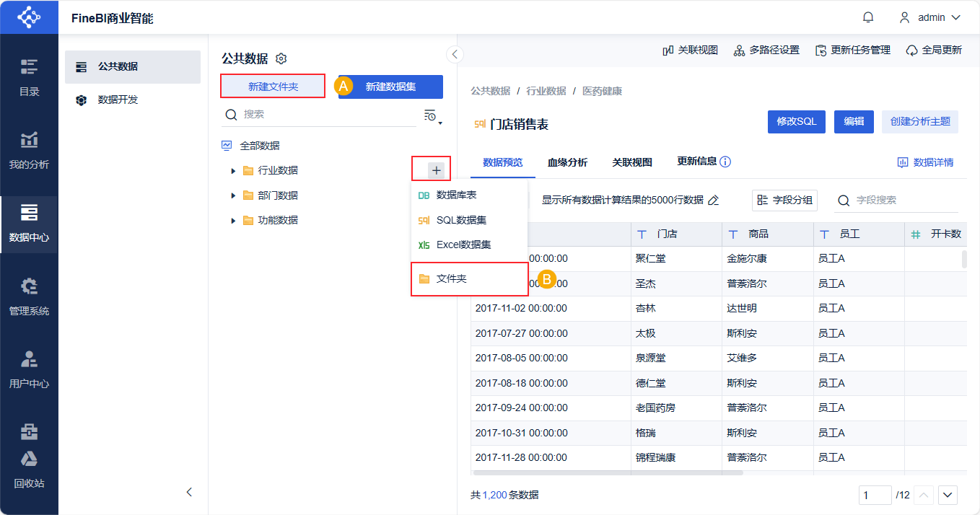Click the 新建文件夹 button
Screen dimensions: 980x515
(x=273, y=87)
